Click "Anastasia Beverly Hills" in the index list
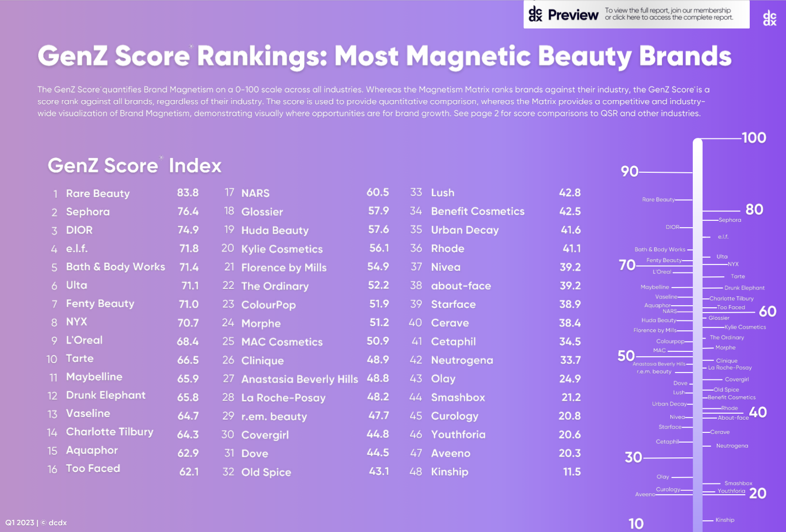 click(x=300, y=379)
